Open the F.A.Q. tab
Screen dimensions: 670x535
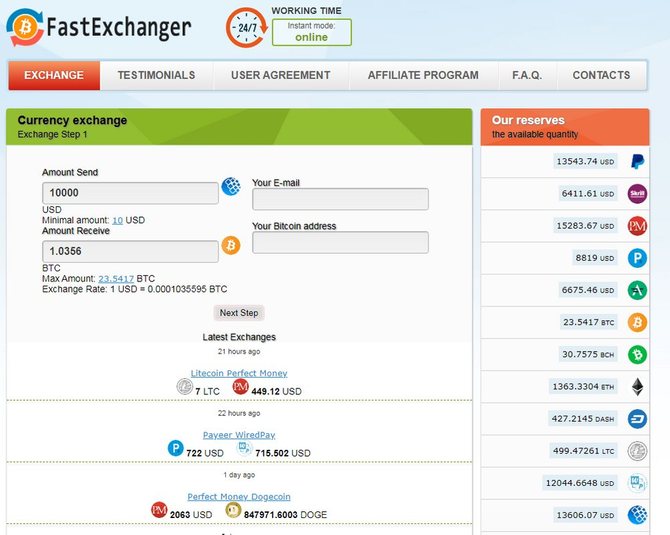pos(527,75)
